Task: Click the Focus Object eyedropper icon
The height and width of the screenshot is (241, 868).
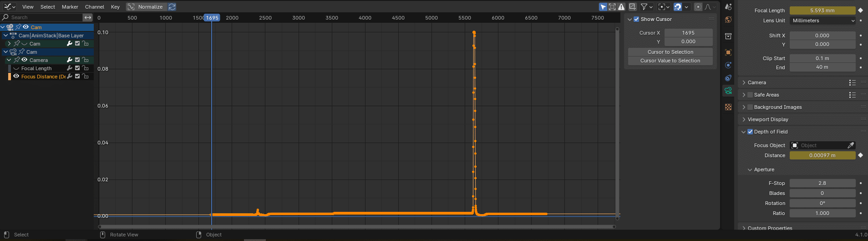Action: (x=850, y=145)
